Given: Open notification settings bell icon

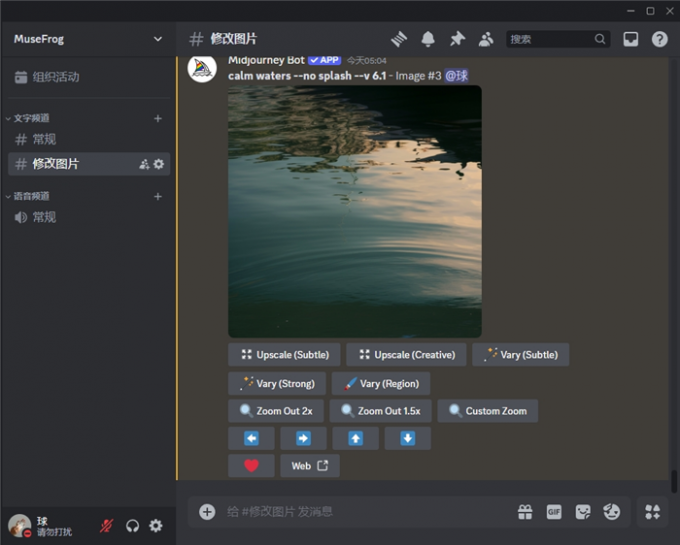Looking at the screenshot, I should point(428,39).
